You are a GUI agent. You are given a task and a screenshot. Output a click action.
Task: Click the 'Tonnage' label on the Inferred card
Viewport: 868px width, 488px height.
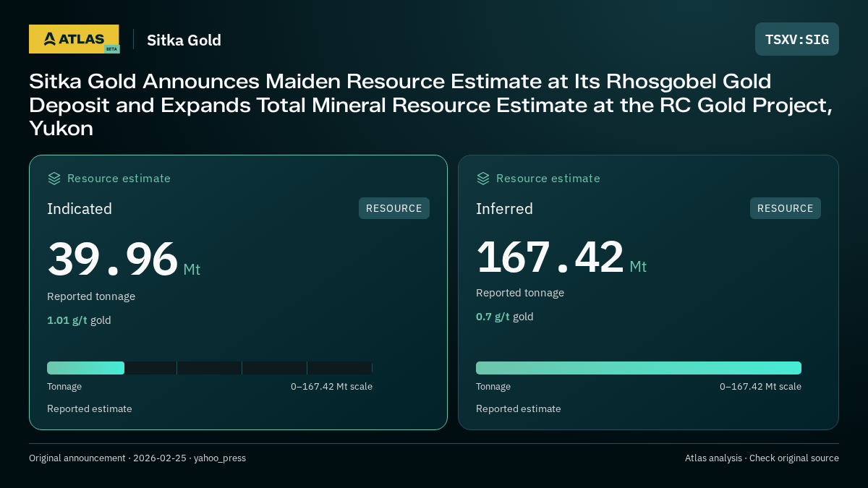493,387
